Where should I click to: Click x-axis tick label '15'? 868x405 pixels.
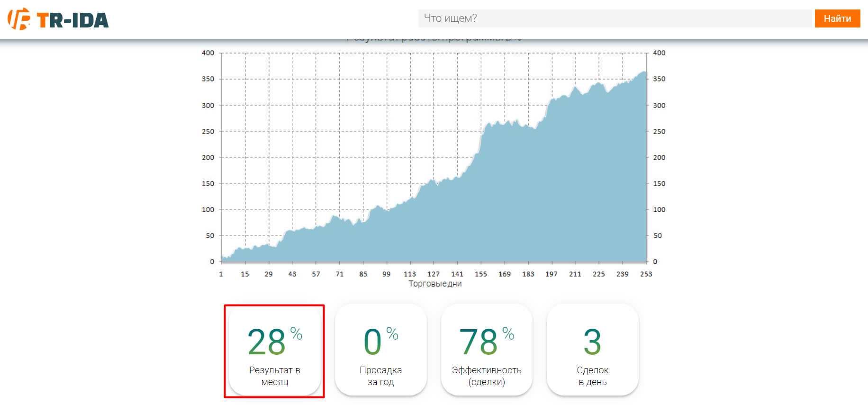click(x=245, y=274)
